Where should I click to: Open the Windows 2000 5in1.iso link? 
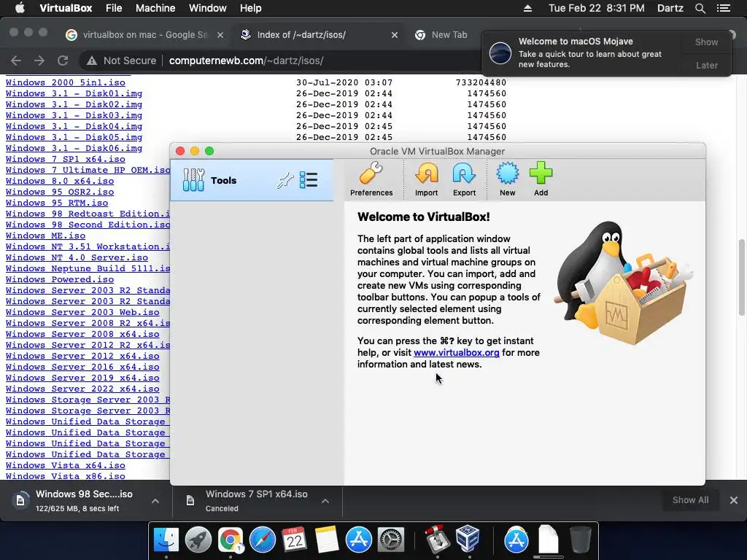(x=65, y=82)
